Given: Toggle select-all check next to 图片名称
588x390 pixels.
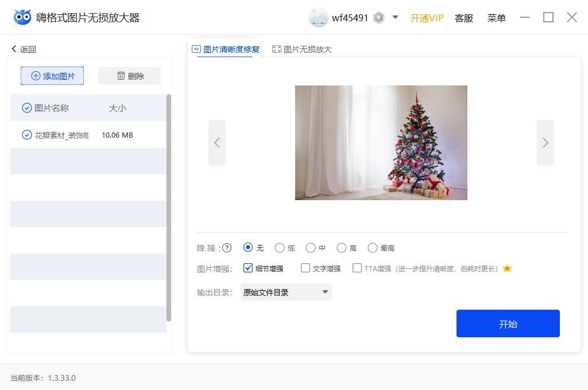Looking at the screenshot, I should 26,108.
